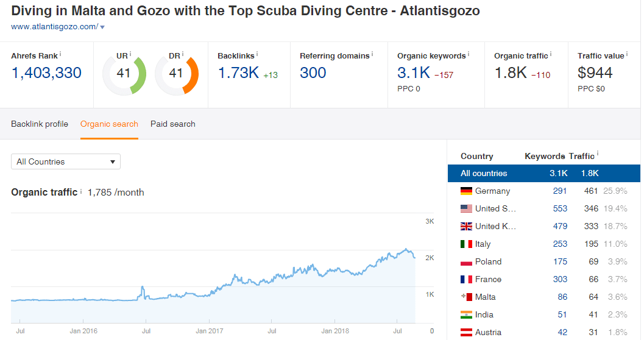Click the Backlinks count 1.73K
The width and height of the screenshot is (644, 340).
(x=238, y=73)
